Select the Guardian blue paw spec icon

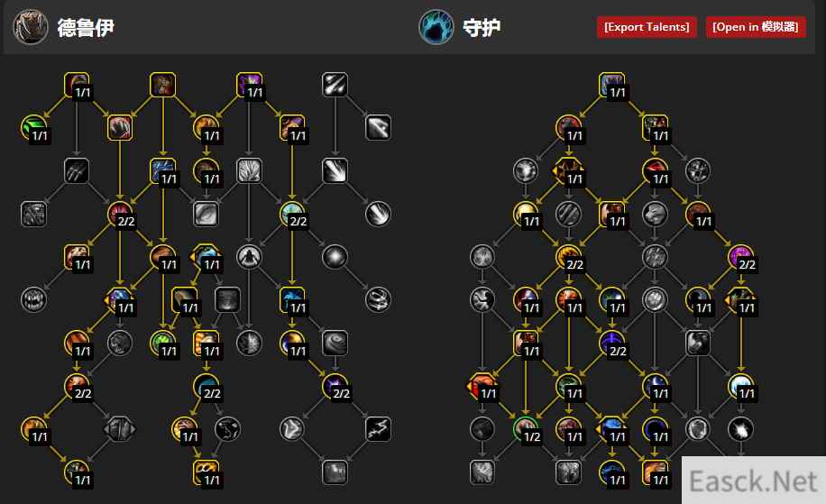coord(436,27)
